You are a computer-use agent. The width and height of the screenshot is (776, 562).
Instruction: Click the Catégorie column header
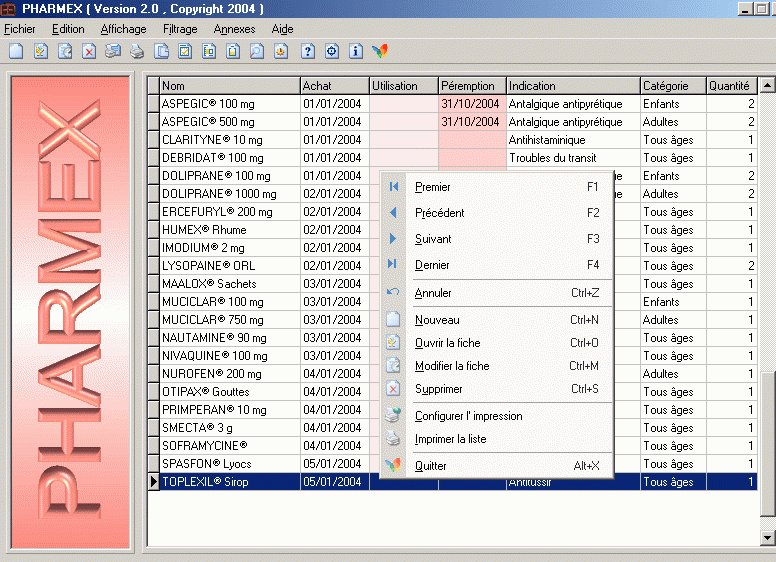point(674,86)
